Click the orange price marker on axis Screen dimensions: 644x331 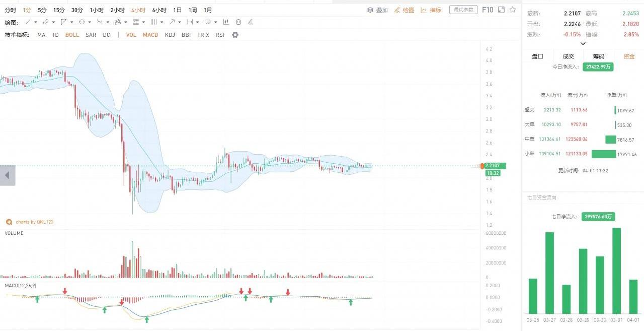482,166
